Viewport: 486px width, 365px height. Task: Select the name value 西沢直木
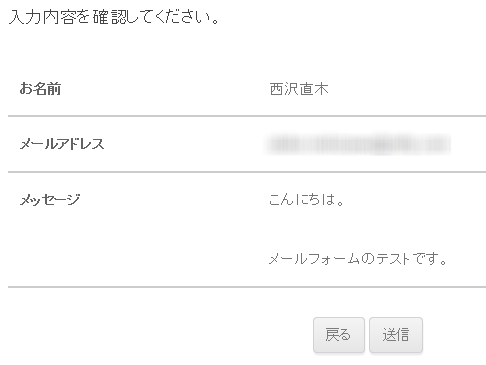(x=299, y=89)
